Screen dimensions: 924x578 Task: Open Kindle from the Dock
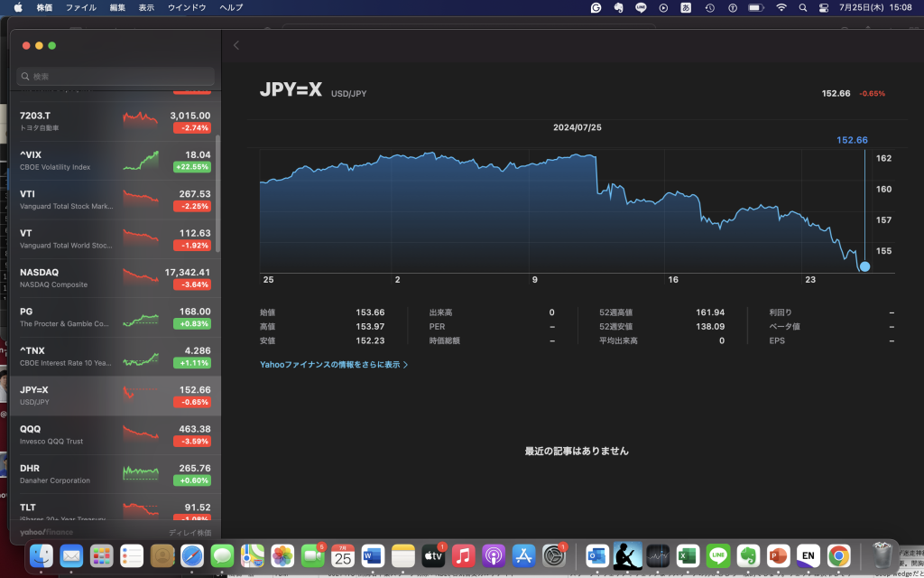[x=627, y=555]
